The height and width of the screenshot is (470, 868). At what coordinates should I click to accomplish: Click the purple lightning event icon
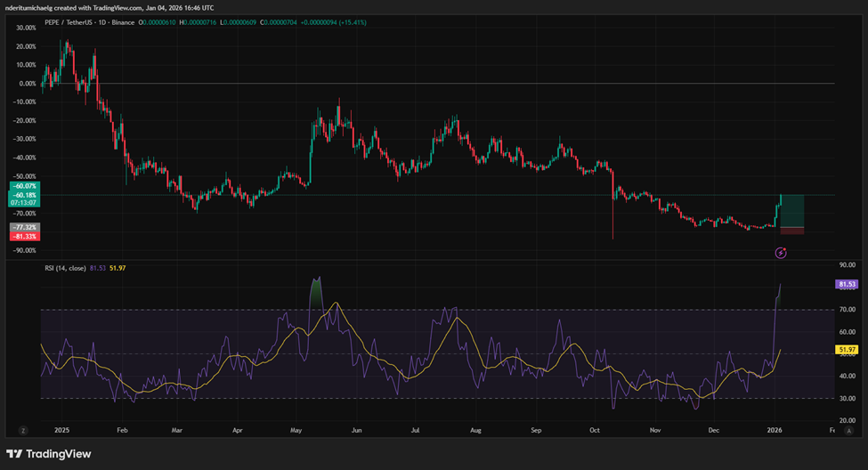click(781, 253)
